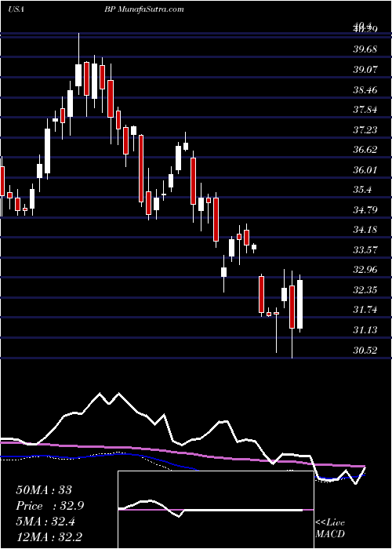
Task: Click the 37.23 price axis label
Action: (365, 130)
